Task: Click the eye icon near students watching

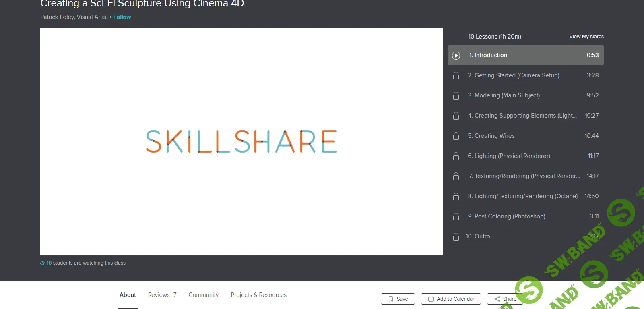Action: (x=43, y=263)
